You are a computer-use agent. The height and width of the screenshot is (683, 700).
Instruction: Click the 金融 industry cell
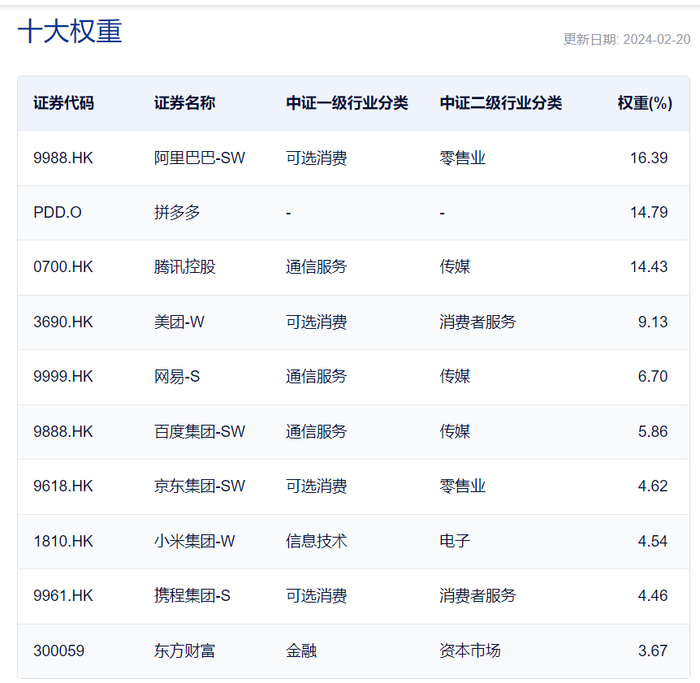pos(301,651)
